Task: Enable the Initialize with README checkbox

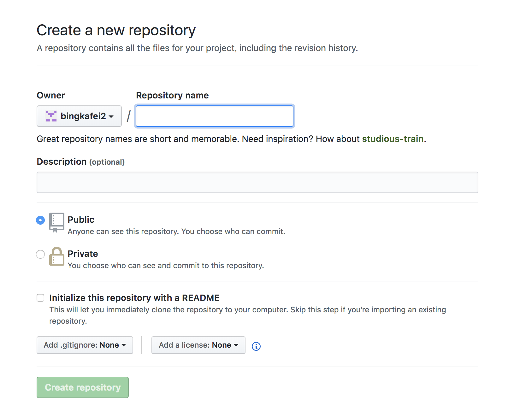Action: coord(40,298)
